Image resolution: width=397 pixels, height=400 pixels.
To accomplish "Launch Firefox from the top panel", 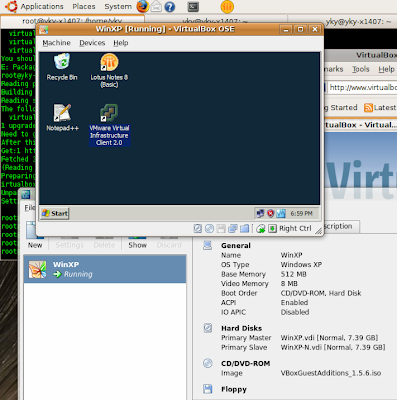I will pos(143,6).
